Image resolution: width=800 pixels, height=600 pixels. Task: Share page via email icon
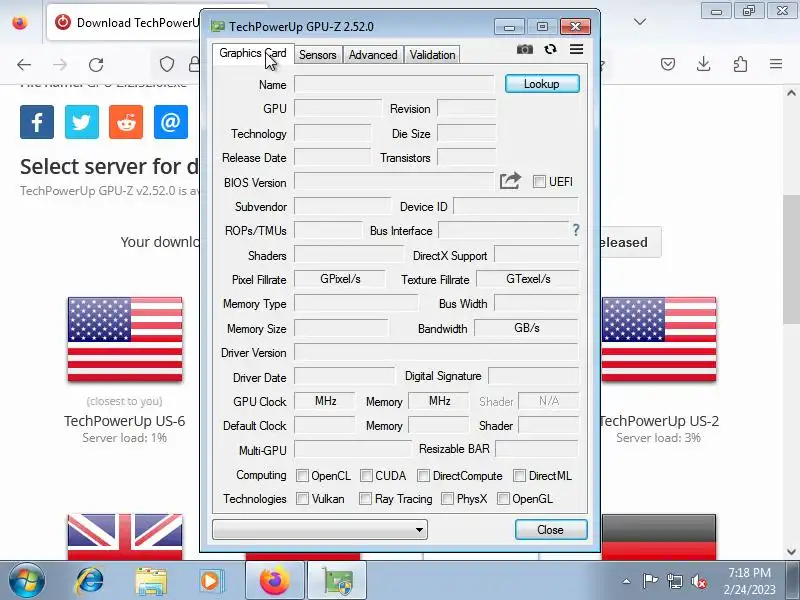(171, 122)
